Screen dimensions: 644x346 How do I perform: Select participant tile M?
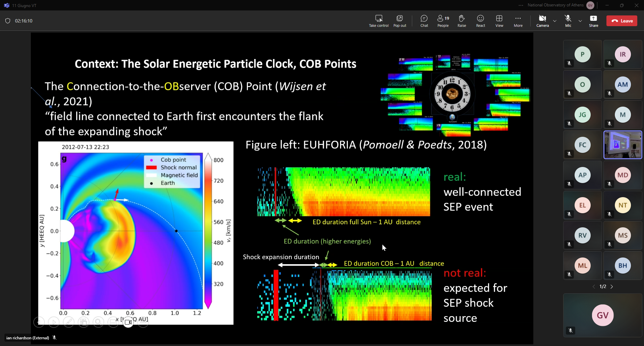[x=623, y=115]
